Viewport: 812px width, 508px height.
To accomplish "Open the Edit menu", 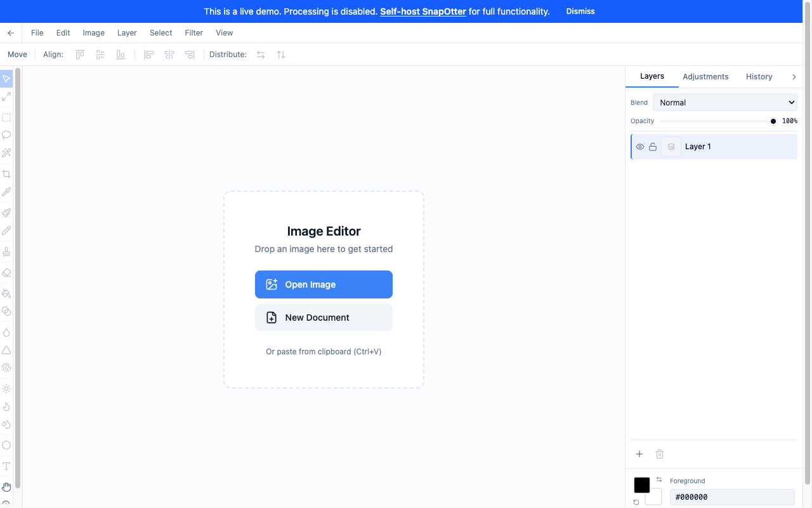I will pyautogui.click(x=63, y=33).
